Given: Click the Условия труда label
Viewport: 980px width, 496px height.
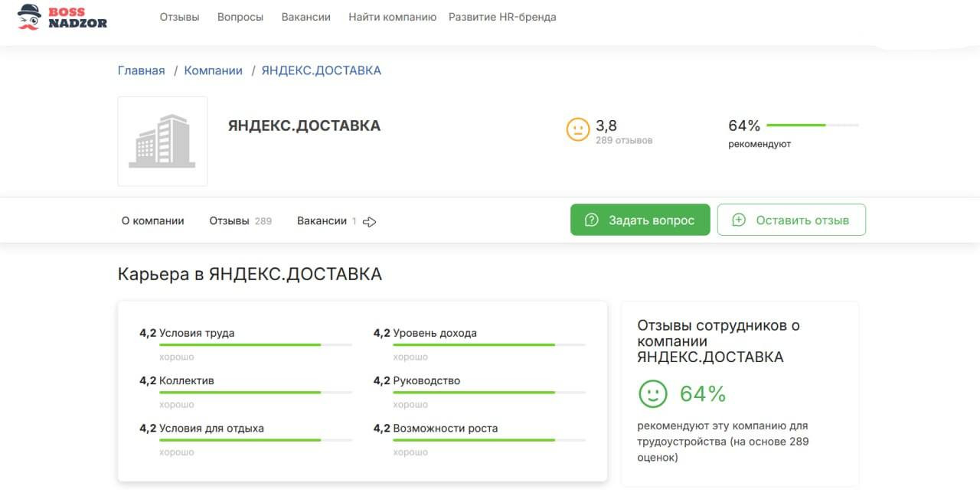Looking at the screenshot, I should coord(197,333).
